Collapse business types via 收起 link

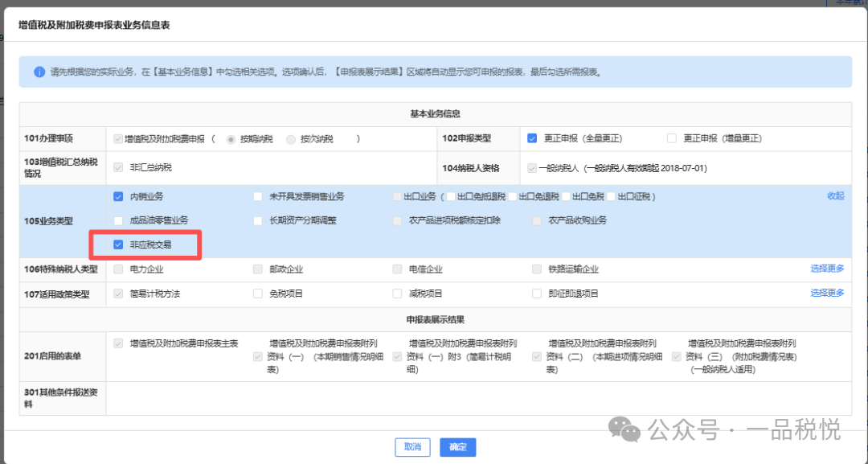[x=835, y=195]
